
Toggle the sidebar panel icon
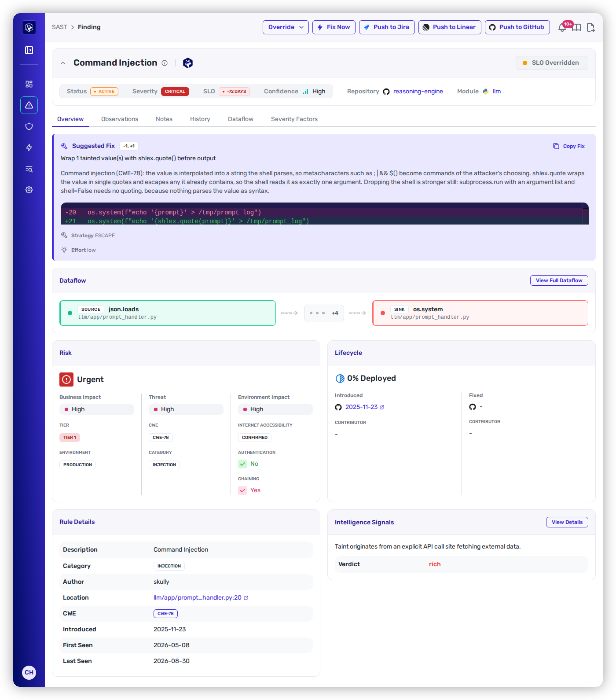29,50
